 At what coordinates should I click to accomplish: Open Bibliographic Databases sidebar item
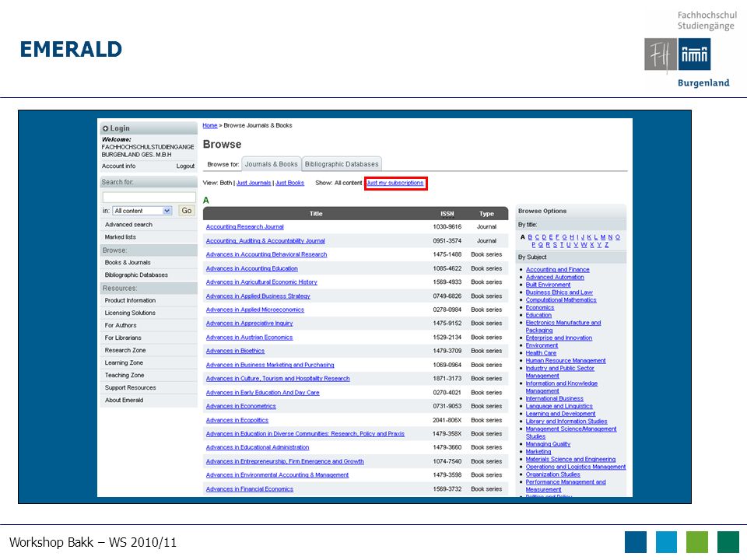136,275
